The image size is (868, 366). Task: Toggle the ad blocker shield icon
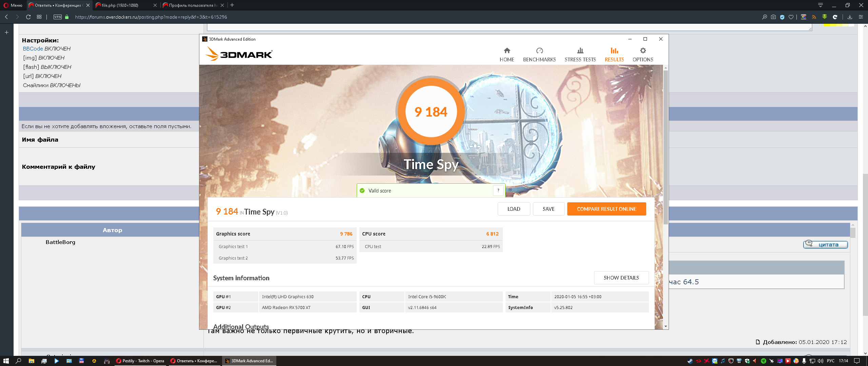pyautogui.click(x=782, y=17)
